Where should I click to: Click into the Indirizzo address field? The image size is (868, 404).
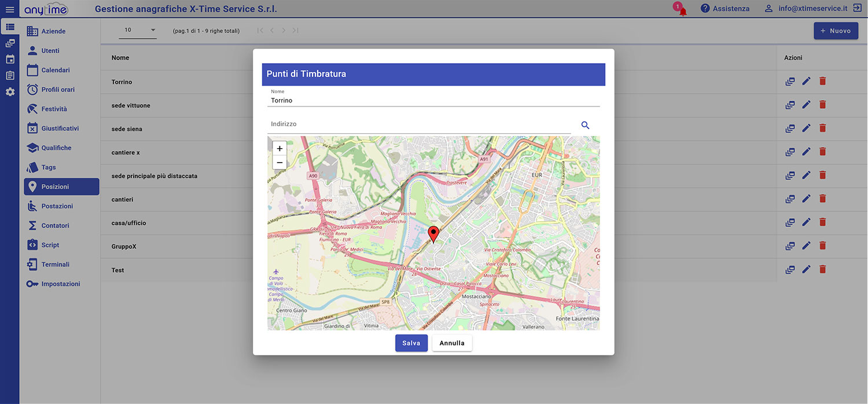420,124
